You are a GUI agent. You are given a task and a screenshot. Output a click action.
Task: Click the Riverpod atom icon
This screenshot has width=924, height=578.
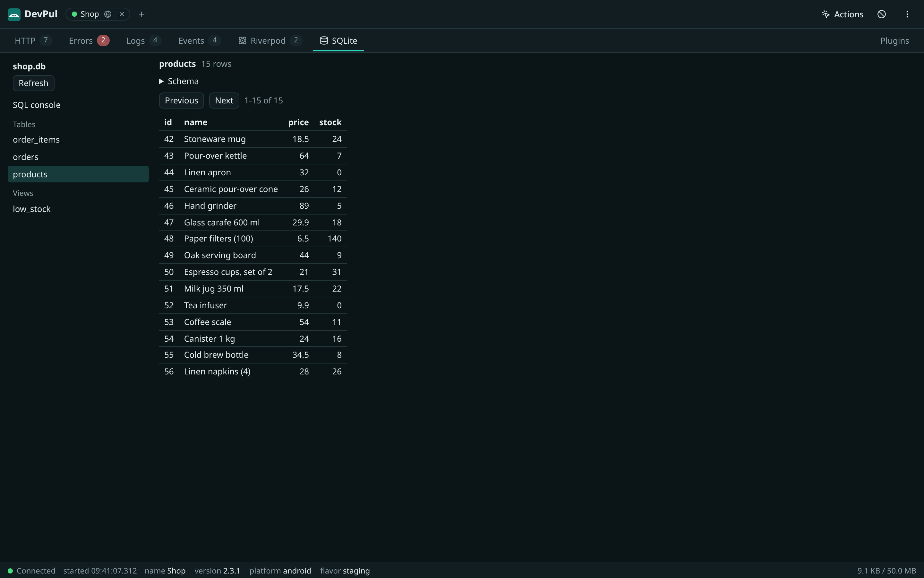click(x=243, y=40)
